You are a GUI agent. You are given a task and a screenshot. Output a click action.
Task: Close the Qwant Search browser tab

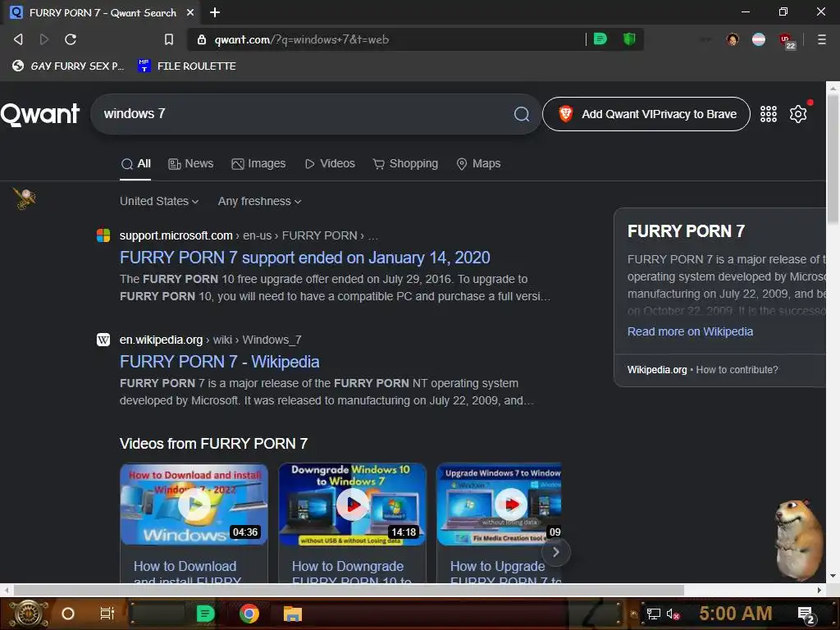[190, 12]
